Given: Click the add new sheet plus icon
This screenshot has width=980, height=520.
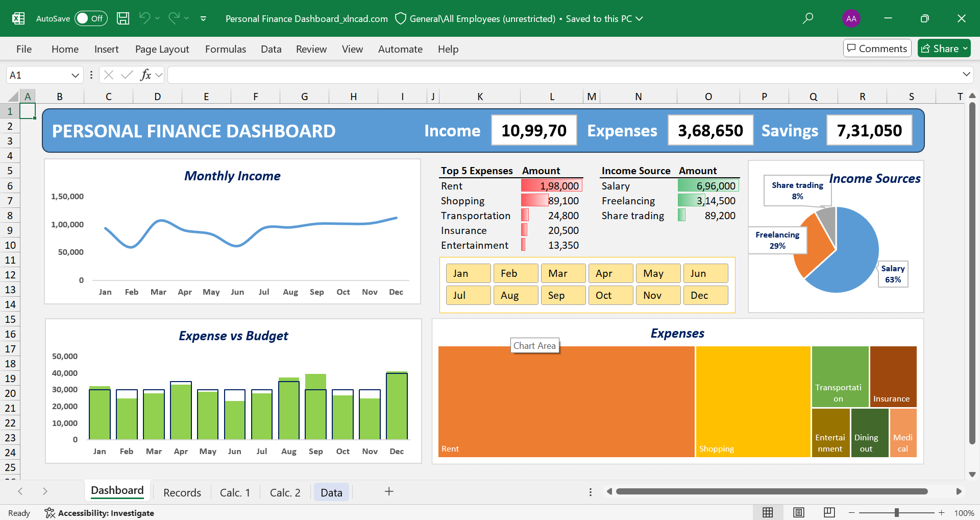Looking at the screenshot, I should coord(389,491).
